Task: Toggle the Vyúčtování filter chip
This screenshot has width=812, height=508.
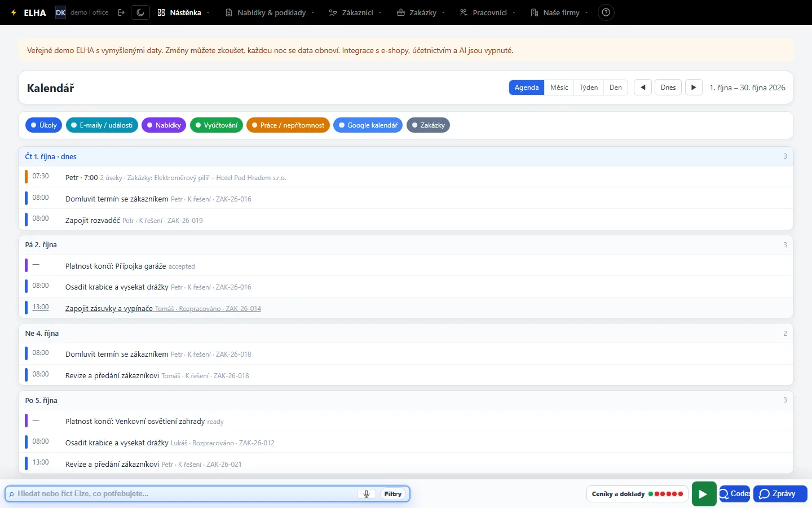Action: pyautogui.click(x=217, y=125)
